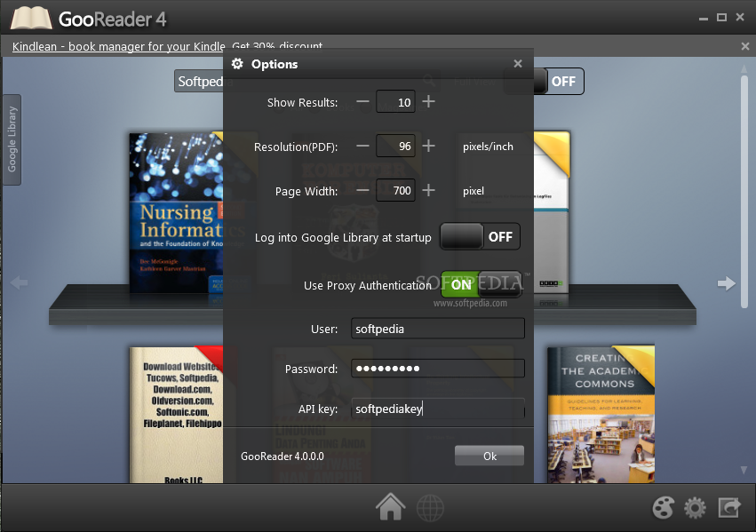Click the globe web icon in bottom bar
756x532 pixels.
coord(430,508)
